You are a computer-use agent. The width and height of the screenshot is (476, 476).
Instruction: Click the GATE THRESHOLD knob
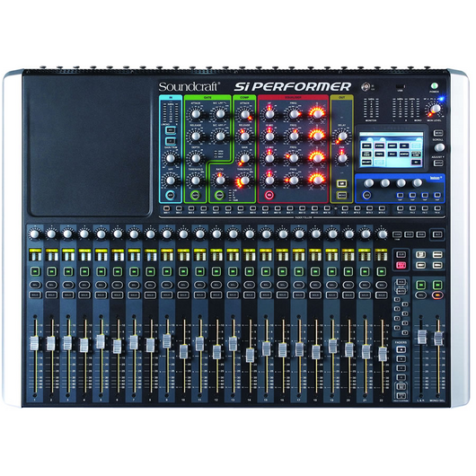pos(196,181)
